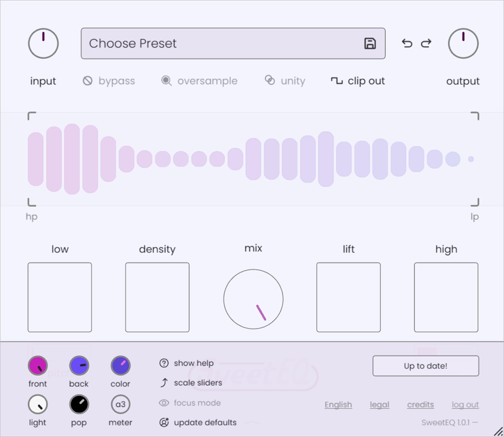Open the English language selector

click(338, 405)
